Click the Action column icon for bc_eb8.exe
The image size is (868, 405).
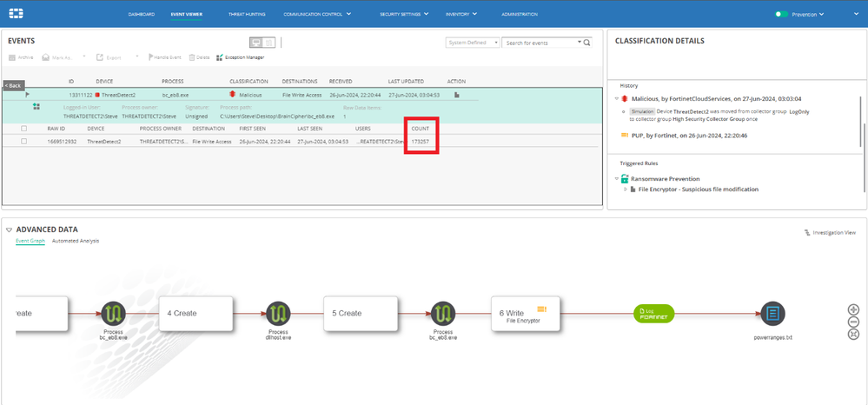(x=457, y=95)
